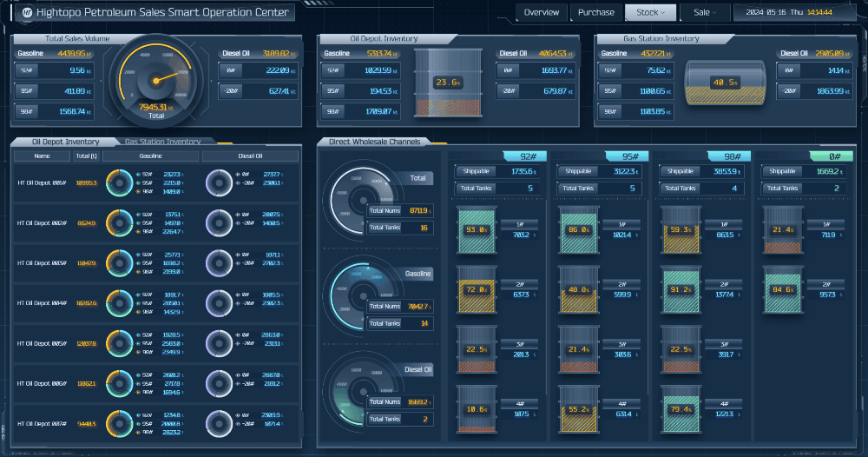This screenshot has height=457, width=868.
Task: Click the Gas Station Inventory summary panel title
Action: click(661, 39)
